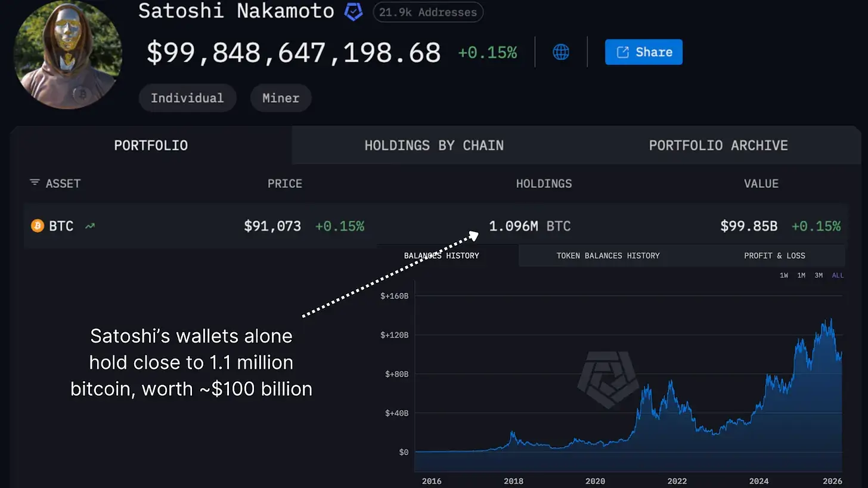Select the 3M chart time range
868x488 pixels.
819,275
